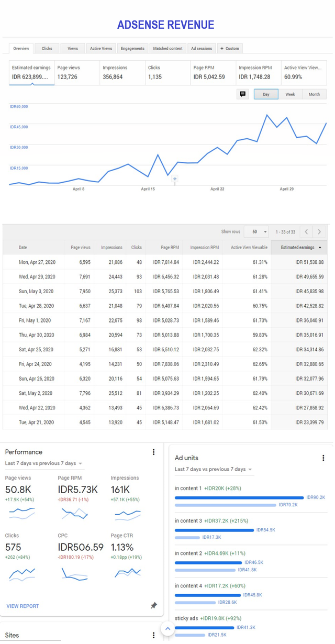
Task: Sort table by Impressions column header
Action: pyautogui.click(x=111, y=248)
